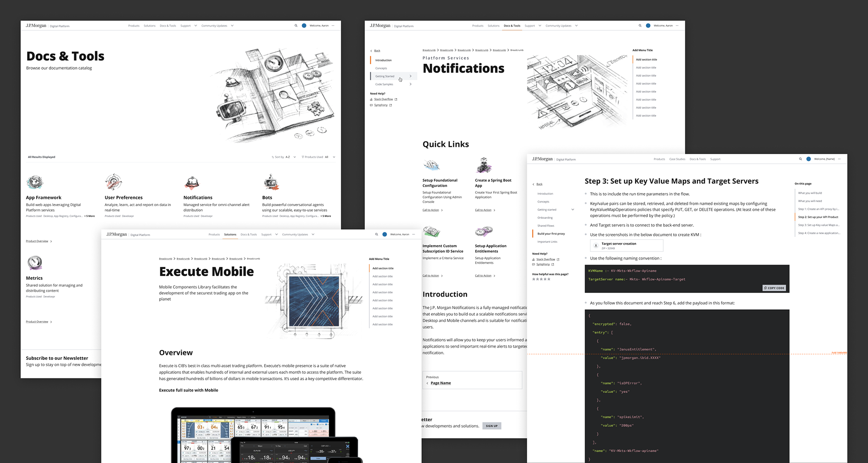This screenshot has height=463, width=868.
Task: Expand Community Updates chevron in Execute Mobile window
Action: (313, 235)
